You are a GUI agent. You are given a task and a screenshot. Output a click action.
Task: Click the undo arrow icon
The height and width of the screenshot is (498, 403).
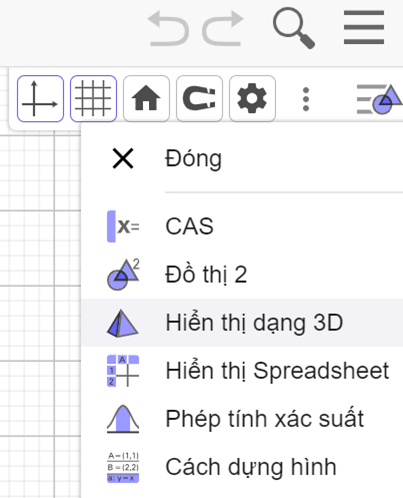[169, 28]
